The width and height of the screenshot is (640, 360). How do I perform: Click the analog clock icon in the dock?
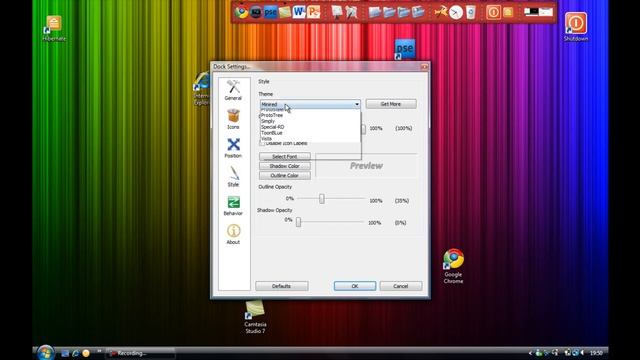click(x=456, y=13)
